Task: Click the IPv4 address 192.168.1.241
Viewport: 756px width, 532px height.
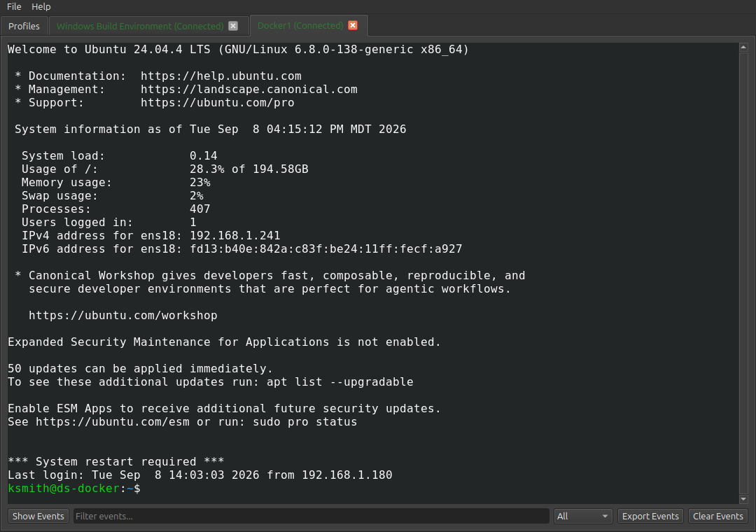Action: point(234,236)
